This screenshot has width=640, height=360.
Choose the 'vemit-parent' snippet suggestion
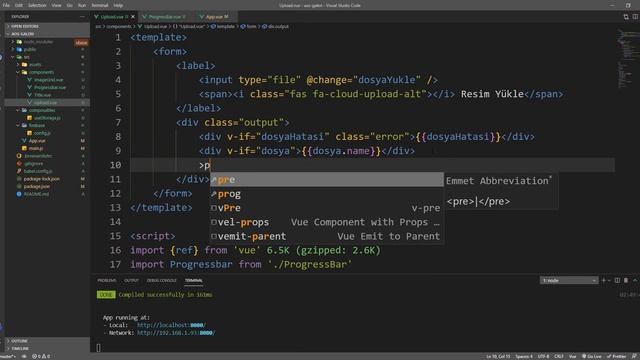pyautogui.click(x=327, y=236)
